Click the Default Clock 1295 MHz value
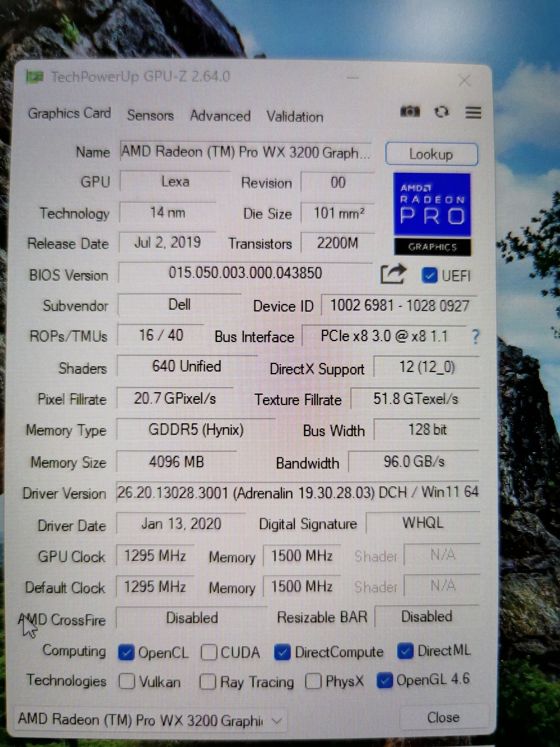The image size is (560, 747). [155, 586]
